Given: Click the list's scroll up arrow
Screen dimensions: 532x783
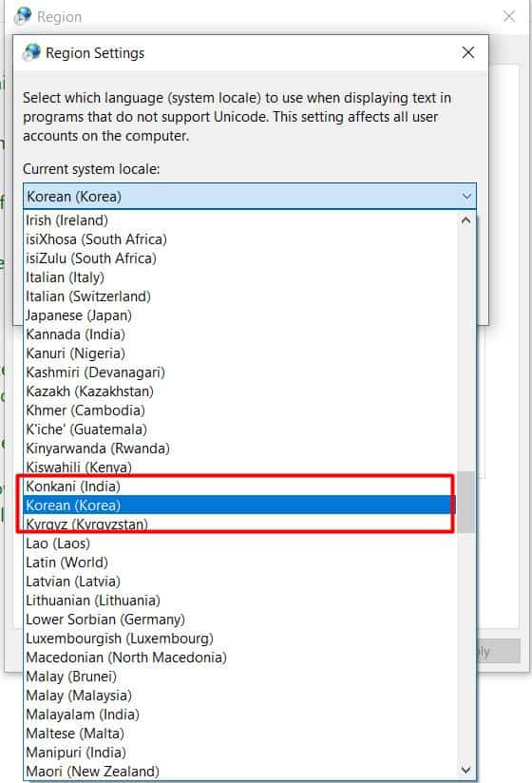Looking at the screenshot, I should (x=465, y=220).
